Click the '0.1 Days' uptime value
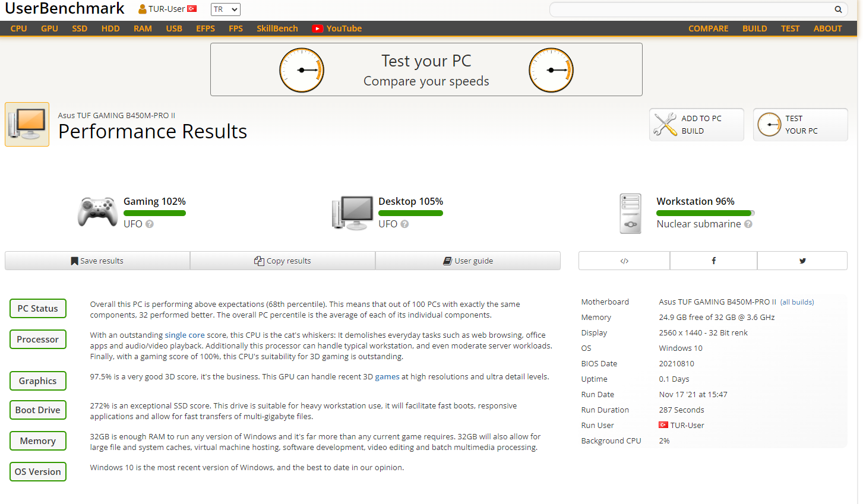863x504 pixels. pos(674,379)
